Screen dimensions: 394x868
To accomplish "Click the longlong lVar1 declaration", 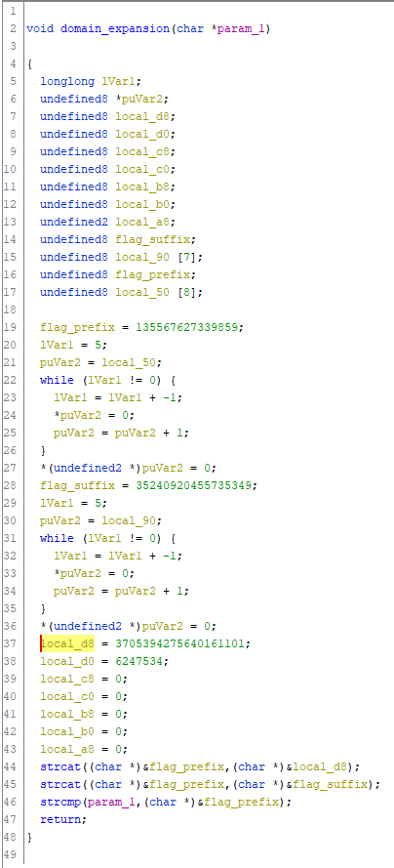I will pyautogui.click(x=91, y=81).
